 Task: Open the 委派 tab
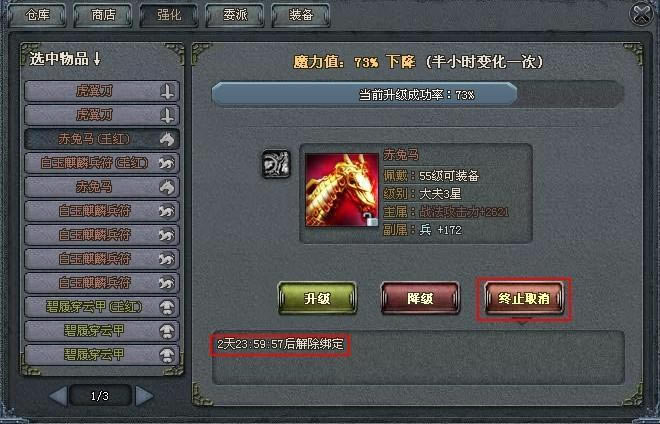point(235,15)
